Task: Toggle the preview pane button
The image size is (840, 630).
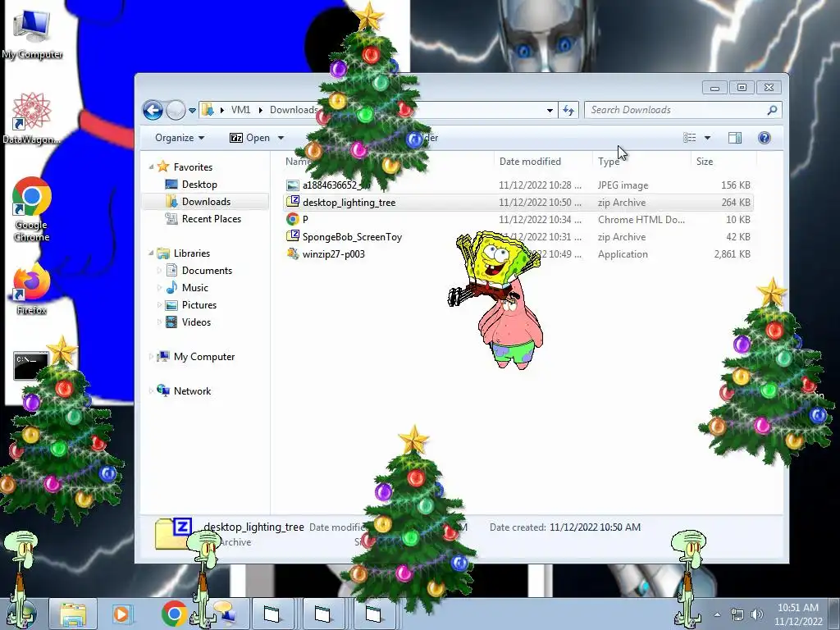Action: point(735,138)
